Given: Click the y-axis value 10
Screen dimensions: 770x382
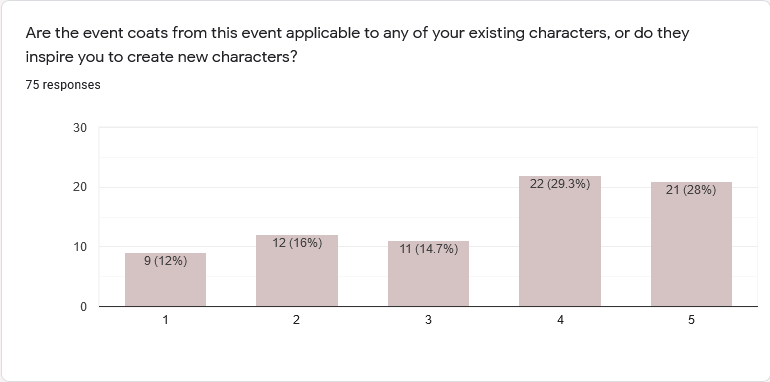Looking at the screenshot, I should point(80,247).
